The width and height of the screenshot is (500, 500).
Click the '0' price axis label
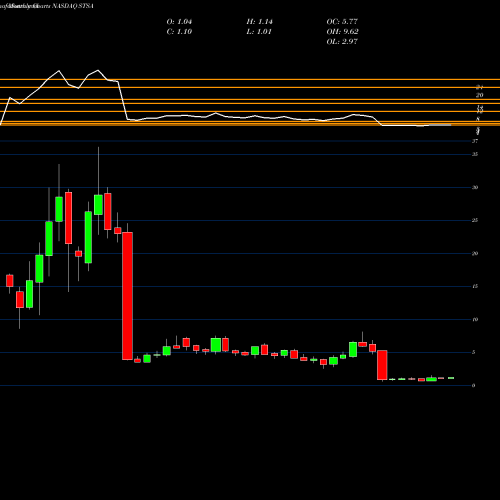473,385
